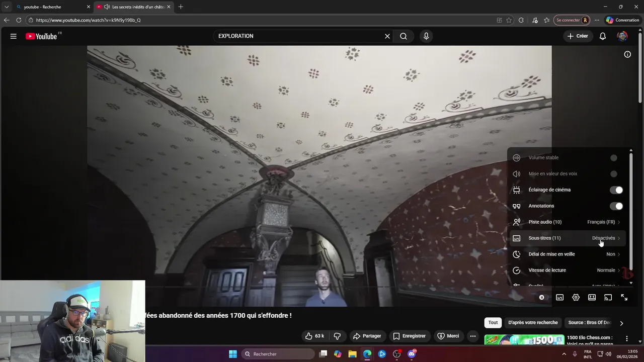The width and height of the screenshot is (644, 362).
Task: Expand Délai de mise en veille submenu
Action: coord(567,254)
